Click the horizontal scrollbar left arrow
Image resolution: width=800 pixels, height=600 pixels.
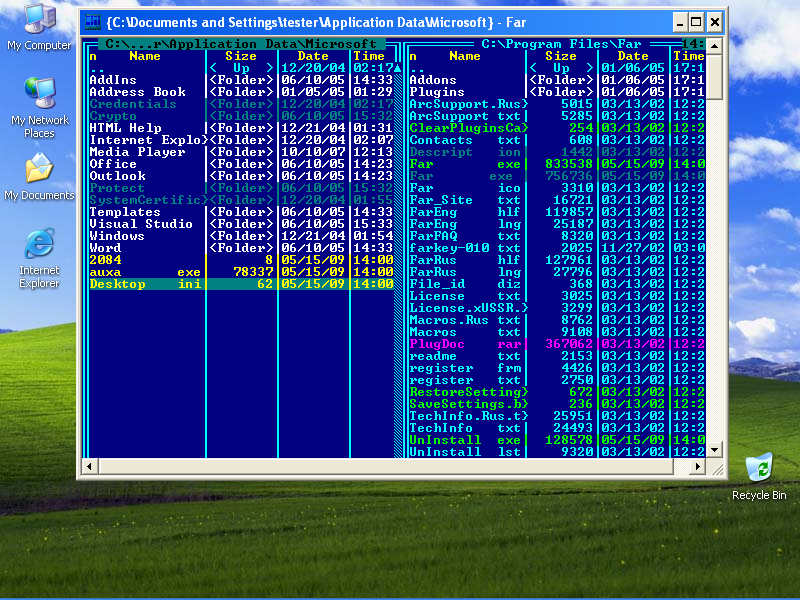[90, 466]
